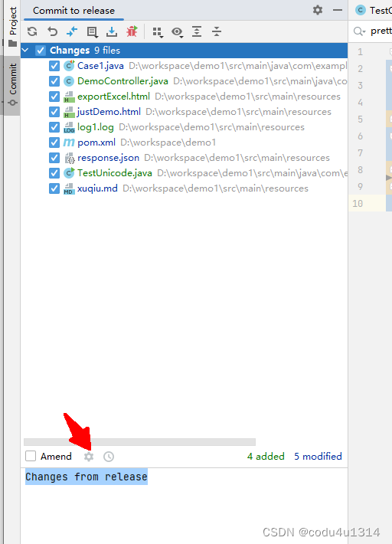Click the xuqiu.md markdown file icon
Viewport: 392px width, 544px height.
[x=69, y=188]
